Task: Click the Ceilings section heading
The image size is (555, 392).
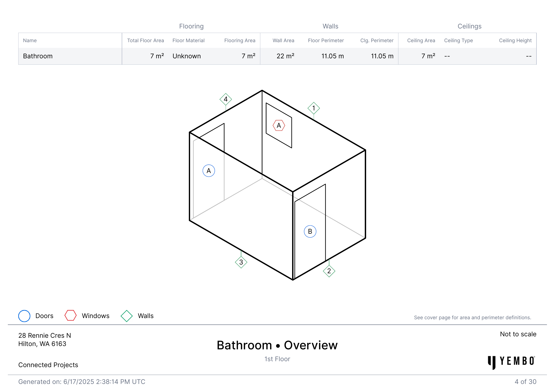Action: [469, 26]
